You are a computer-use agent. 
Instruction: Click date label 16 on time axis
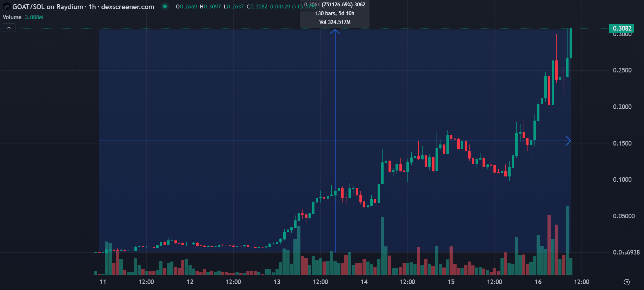(x=538, y=282)
